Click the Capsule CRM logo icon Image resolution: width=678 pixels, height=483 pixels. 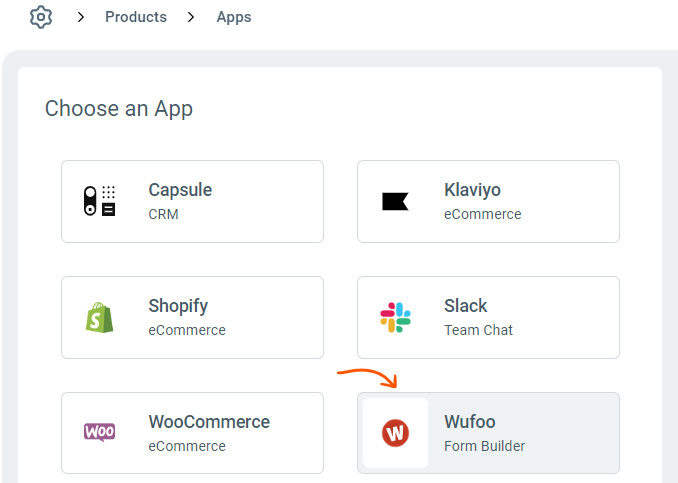click(x=99, y=201)
